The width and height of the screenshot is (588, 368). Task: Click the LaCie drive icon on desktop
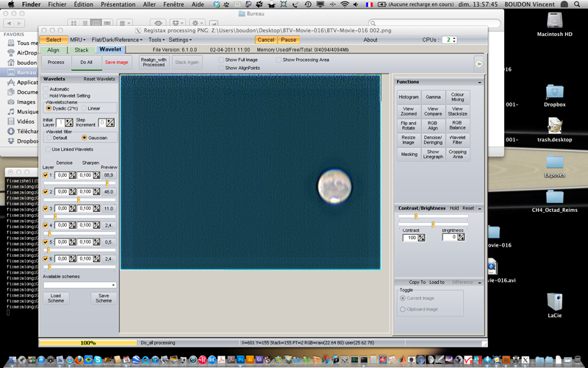555,301
